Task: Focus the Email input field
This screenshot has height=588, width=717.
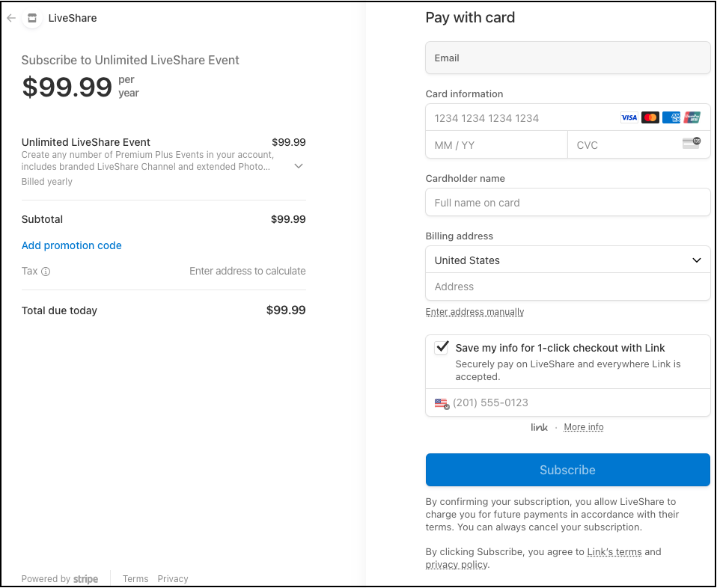Action: pyautogui.click(x=567, y=58)
